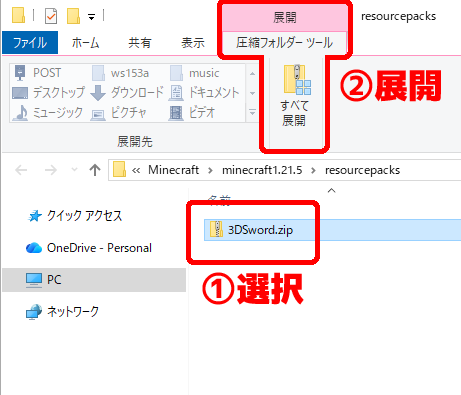Image resolution: width=461 pixels, height=395 pixels.
Task: Click the folder icon in title bar
Action: point(18,15)
